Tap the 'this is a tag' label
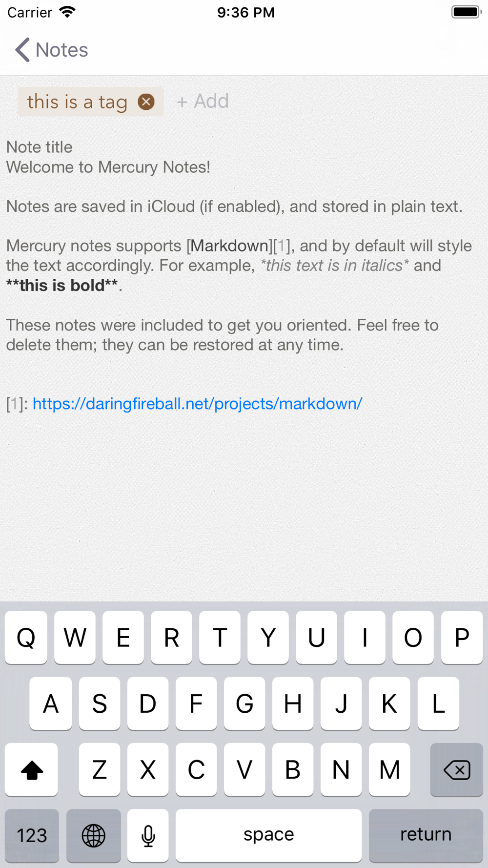488x868 pixels. [x=77, y=102]
